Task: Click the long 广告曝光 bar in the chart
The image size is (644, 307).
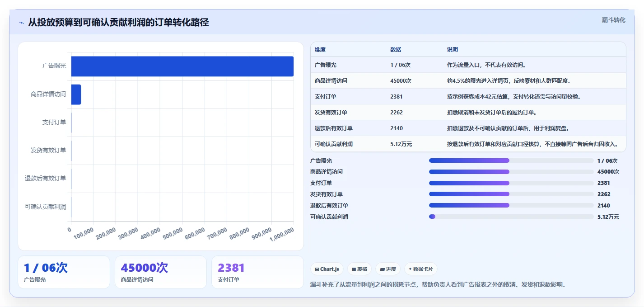Action: 182,66
